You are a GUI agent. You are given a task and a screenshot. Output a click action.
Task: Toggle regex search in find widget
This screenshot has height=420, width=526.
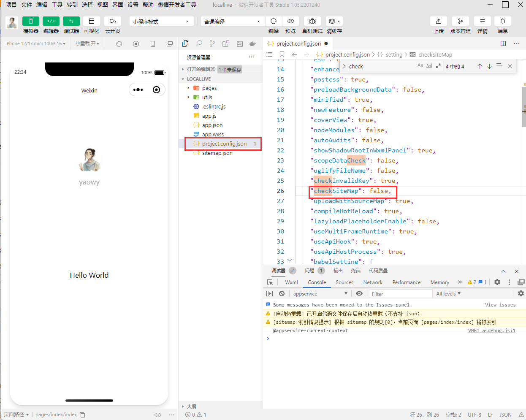coord(439,66)
